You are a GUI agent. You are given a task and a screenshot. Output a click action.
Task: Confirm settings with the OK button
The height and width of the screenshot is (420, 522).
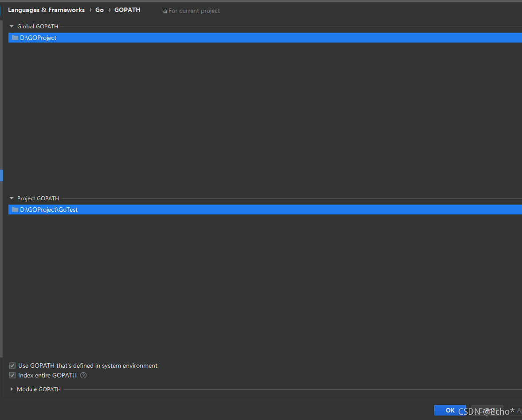click(450, 410)
